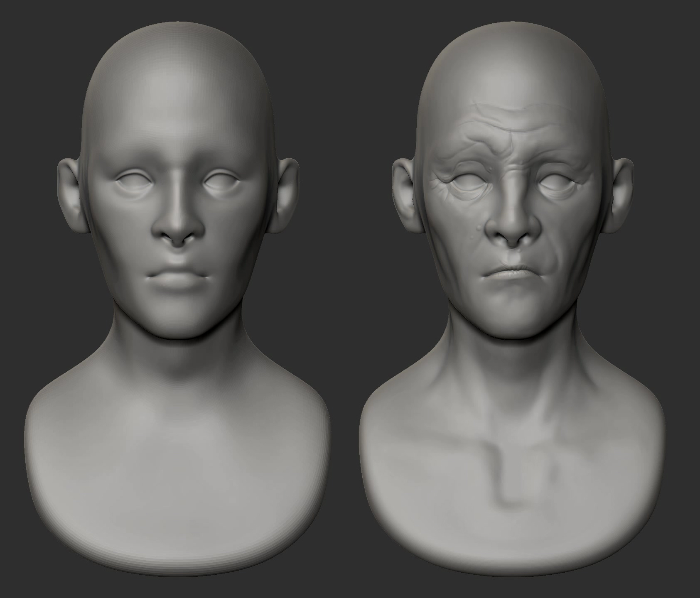The image size is (700, 598).
Task: Click the aged bust's left-side ear
Action: (x=405, y=195)
